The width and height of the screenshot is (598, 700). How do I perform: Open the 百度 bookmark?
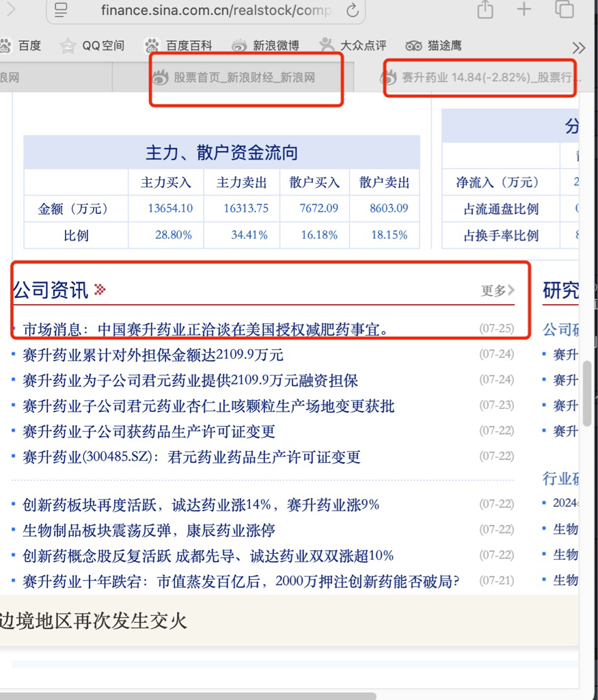click(x=29, y=46)
